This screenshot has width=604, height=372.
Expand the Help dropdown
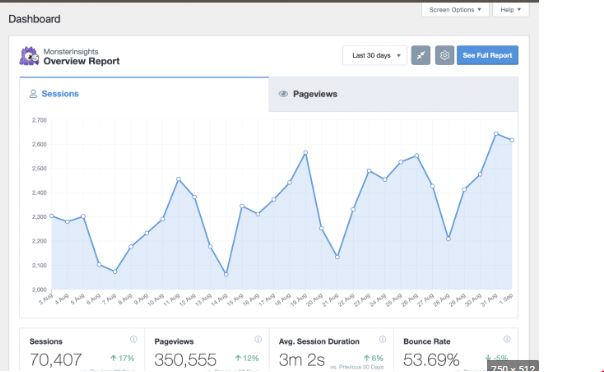click(x=510, y=10)
